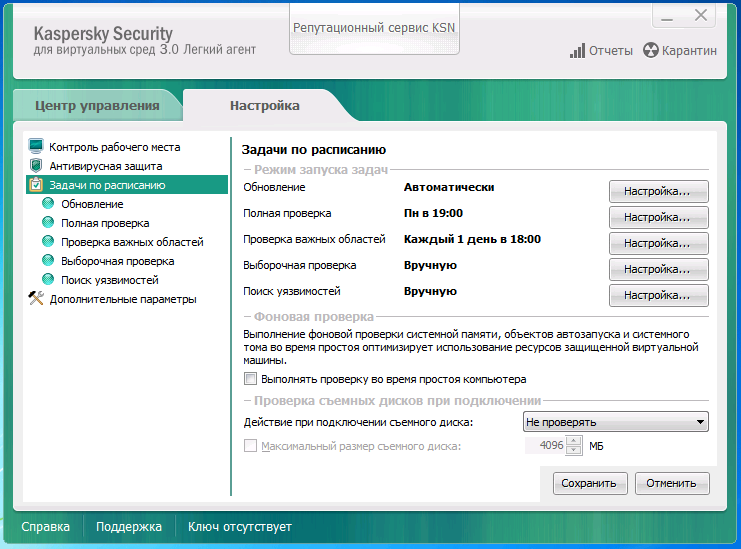Open the Поддержка link
The image size is (741, 549).
[x=129, y=526]
